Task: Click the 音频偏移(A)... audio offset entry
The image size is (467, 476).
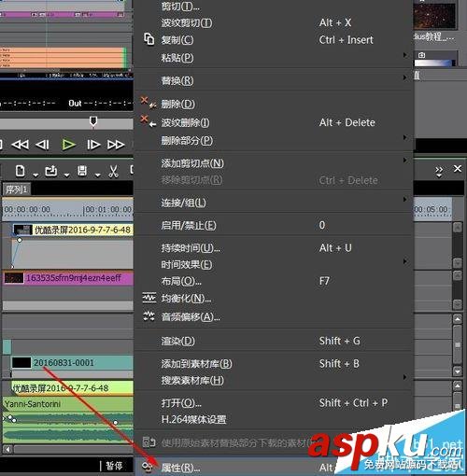Action: point(274,316)
